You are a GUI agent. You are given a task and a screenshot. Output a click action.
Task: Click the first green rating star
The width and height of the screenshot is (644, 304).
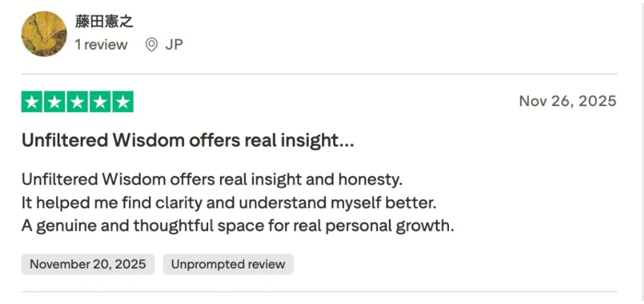tap(33, 102)
